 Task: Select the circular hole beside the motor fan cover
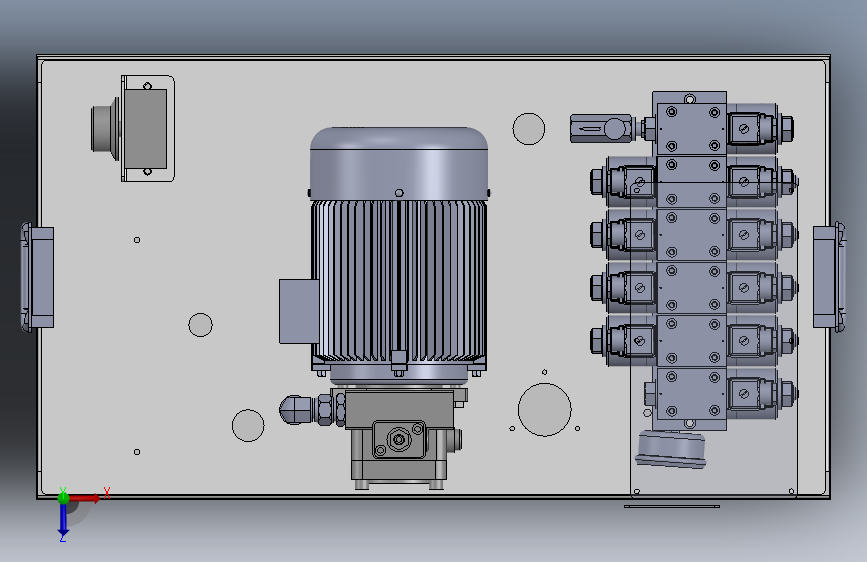[x=529, y=129]
